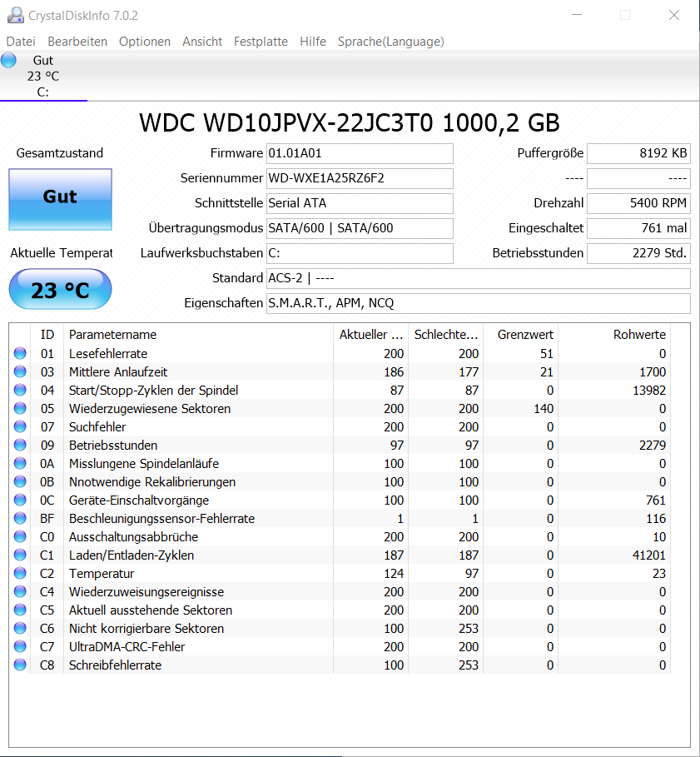Click the Eingeschaltet field 761 mal
700x757 pixels.
click(638, 228)
